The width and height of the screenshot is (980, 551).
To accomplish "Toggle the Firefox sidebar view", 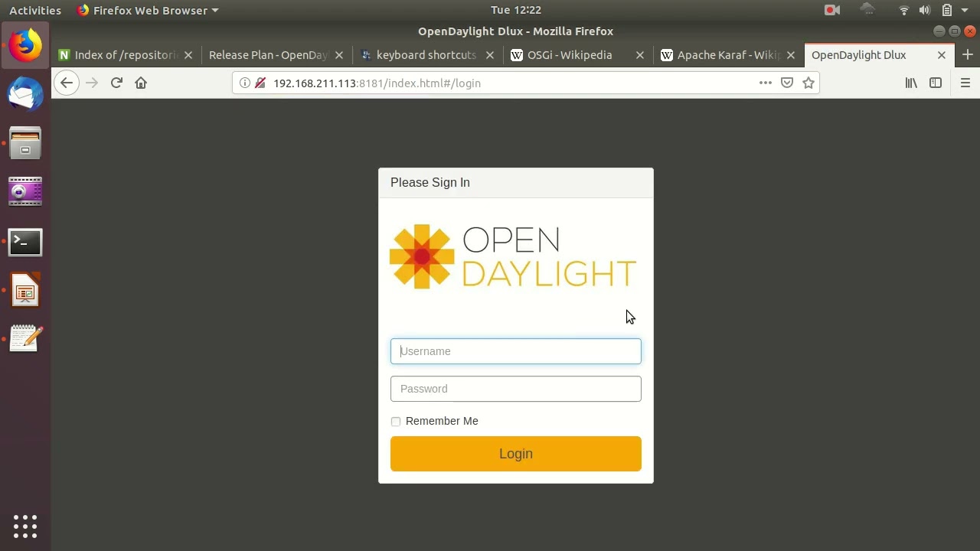I will pyautogui.click(x=936, y=83).
